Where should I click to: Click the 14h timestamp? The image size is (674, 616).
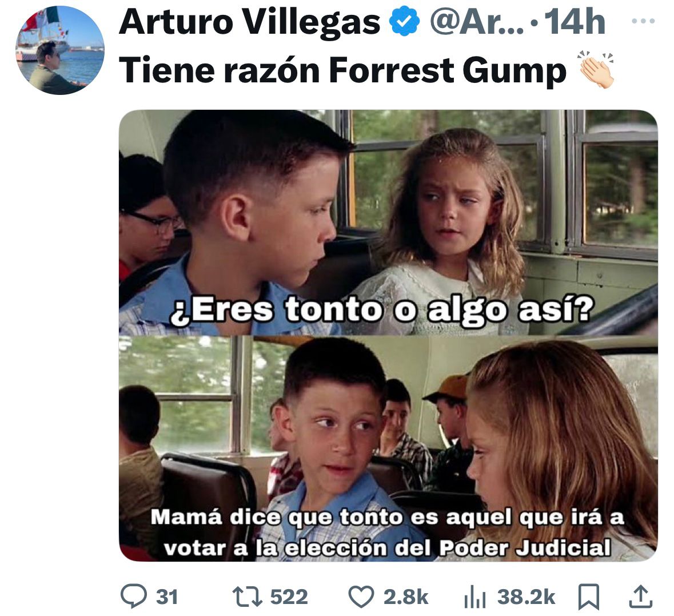pos(575,22)
